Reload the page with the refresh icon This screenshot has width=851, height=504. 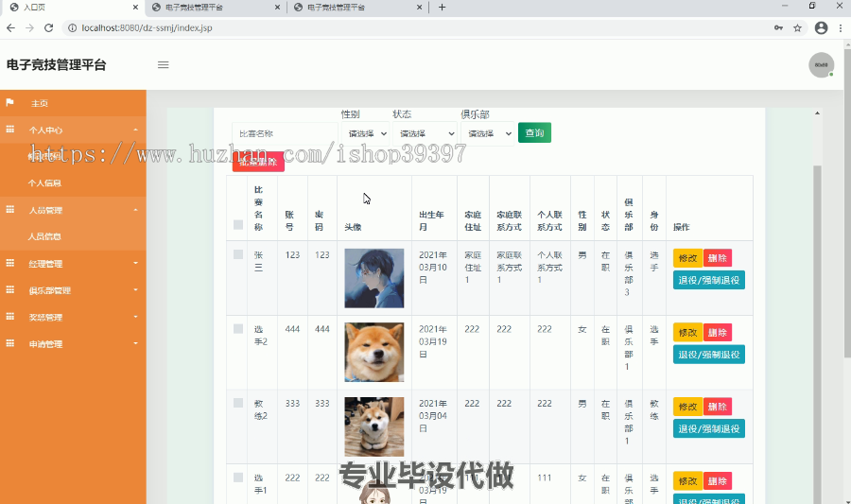coord(48,27)
